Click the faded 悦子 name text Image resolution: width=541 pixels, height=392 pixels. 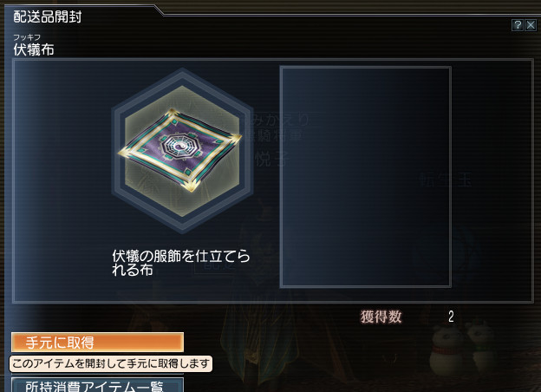pos(270,159)
